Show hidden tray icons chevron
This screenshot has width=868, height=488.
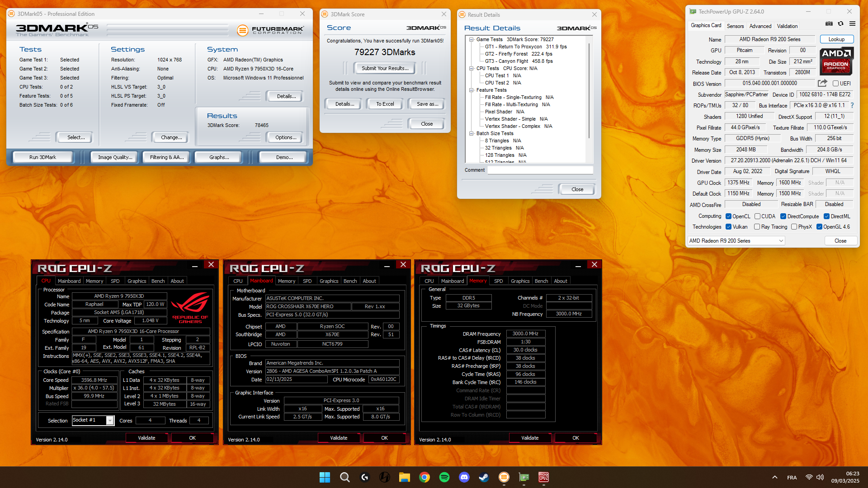point(774,477)
